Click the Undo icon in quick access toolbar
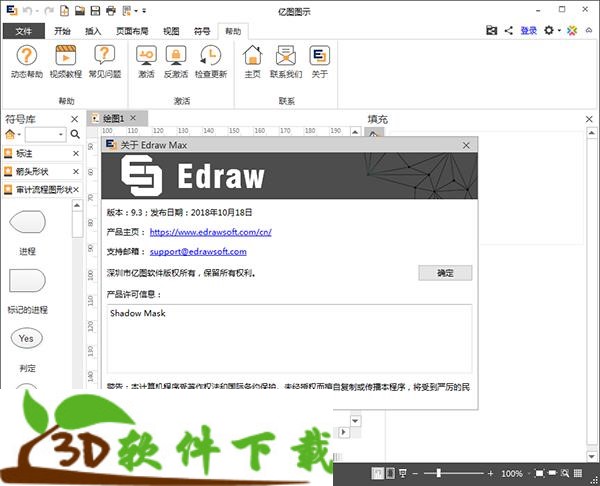 coord(27,11)
